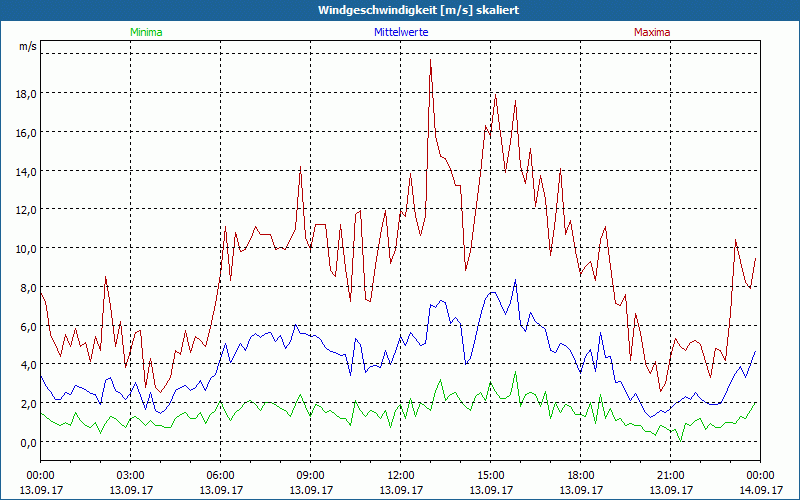Click the 12:00 time axis label
The width and height of the screenshot is (800, 500).
click(401, 476)
